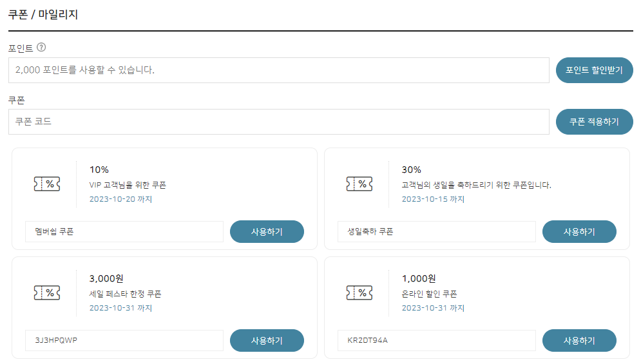This screenshot has width=641, height=364.
Task: Focus the points amount input field
Action: tap(278, 70)
